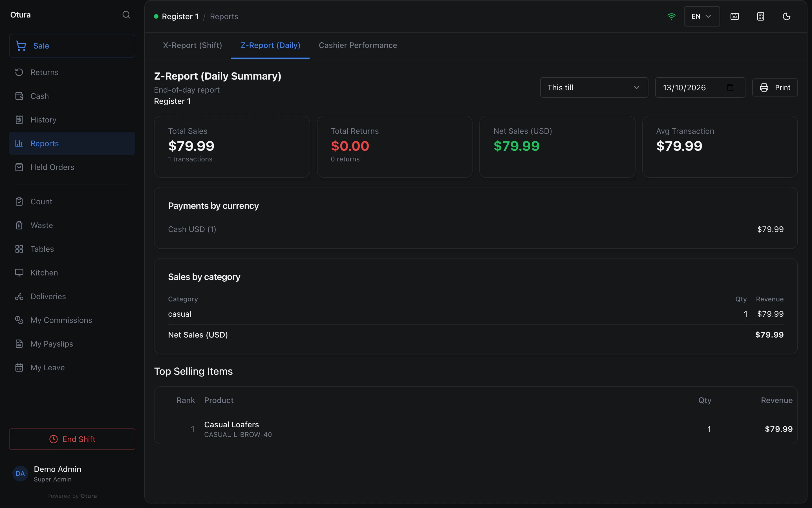Open the calculator icon in top bar

(761, 16)
